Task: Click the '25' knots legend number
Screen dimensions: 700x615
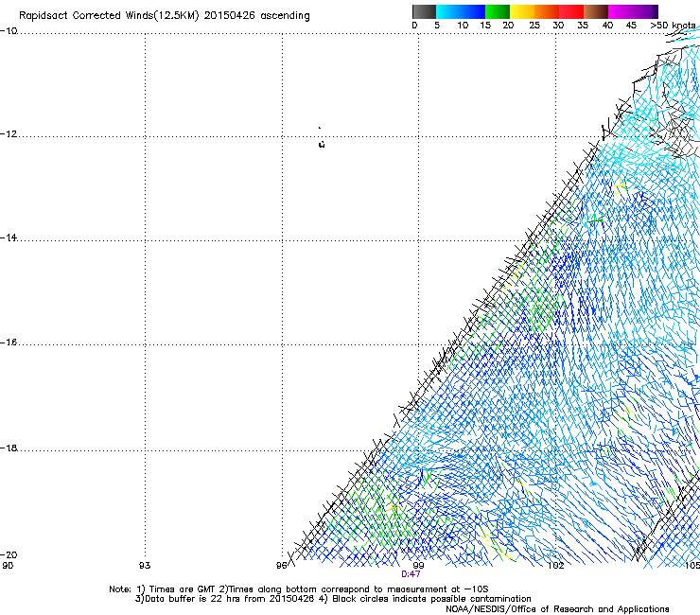Action: coord(534,26)
